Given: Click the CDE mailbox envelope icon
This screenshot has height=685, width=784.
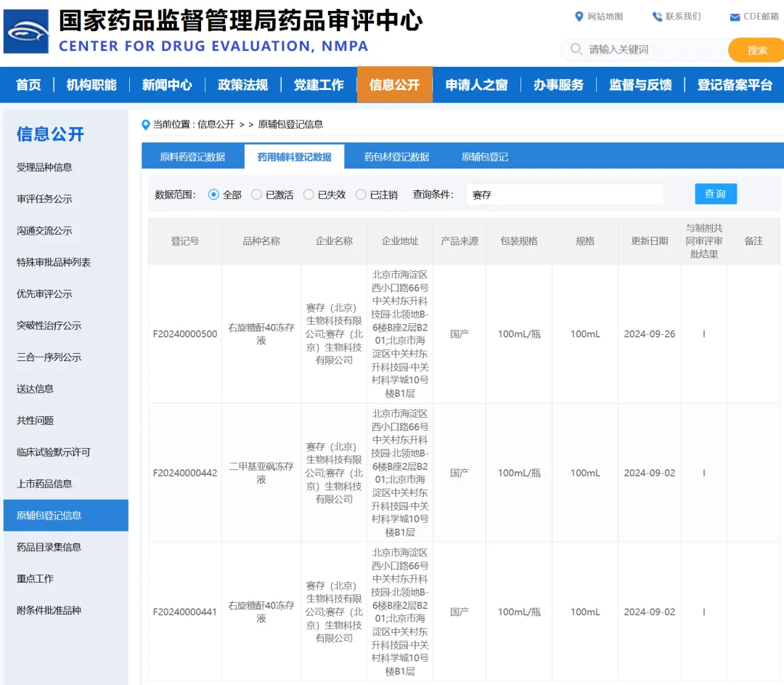Looking at the screenshot, I should pyautogui.click(x=735, y=17).
